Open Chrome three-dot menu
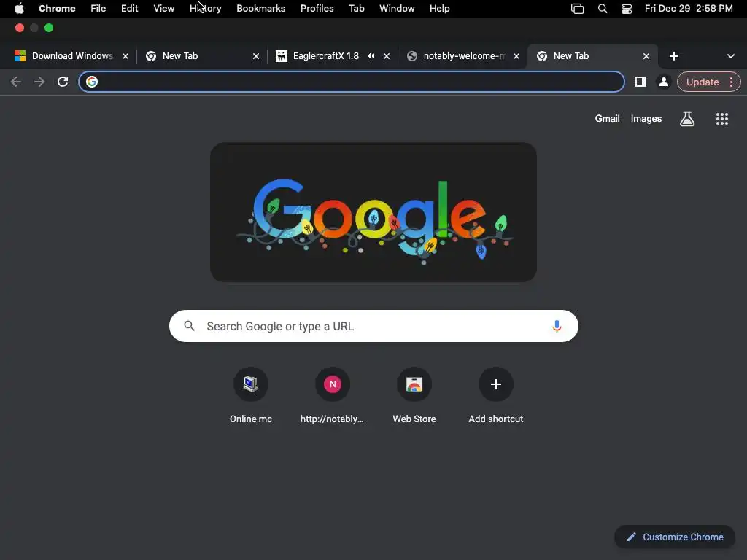 (731, 82)
